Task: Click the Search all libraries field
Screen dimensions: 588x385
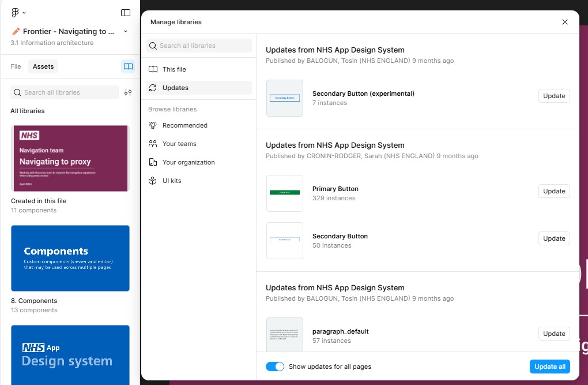Action: [198, 45]
